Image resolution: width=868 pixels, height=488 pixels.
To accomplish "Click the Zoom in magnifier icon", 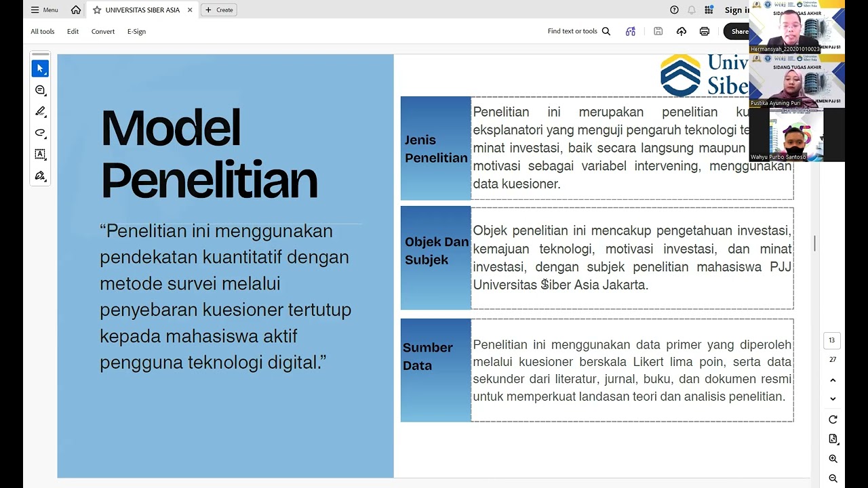I will pyautogui.click(x=833, y=459).
